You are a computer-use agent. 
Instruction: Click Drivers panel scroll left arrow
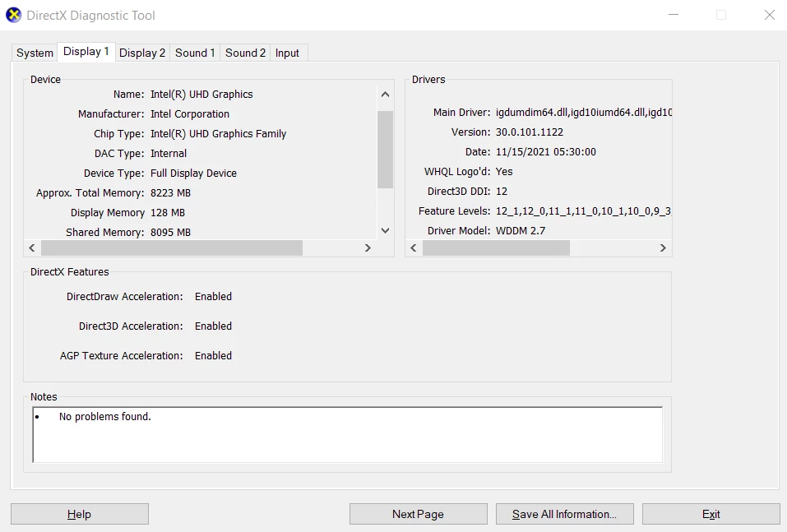414,248
